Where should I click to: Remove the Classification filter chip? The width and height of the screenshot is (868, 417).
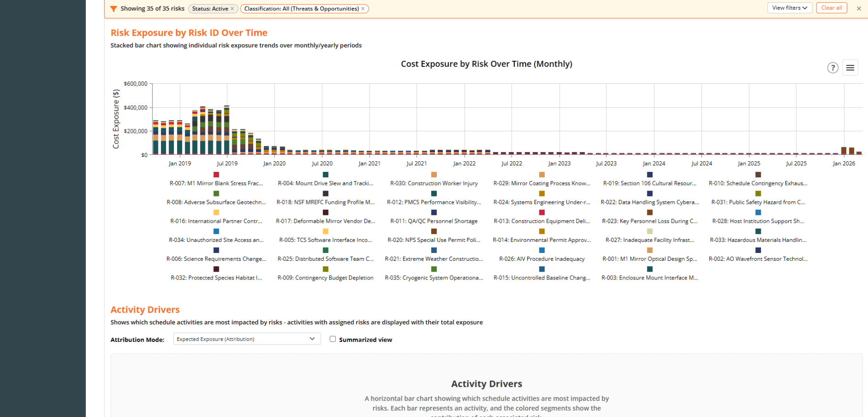pyautogui.click(x=363, y=9)
